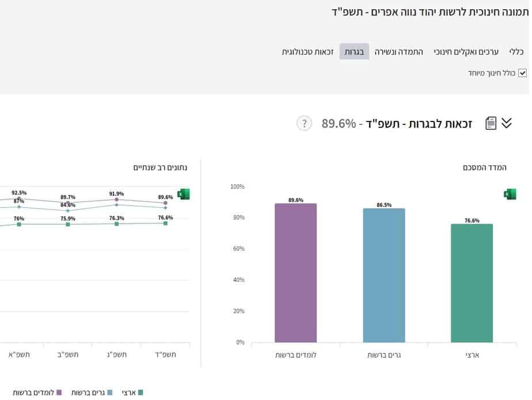The height and width of the screenshot is (400, 532).
Task: Click the green legend marker for ארצי
Action: pos(140,391)
